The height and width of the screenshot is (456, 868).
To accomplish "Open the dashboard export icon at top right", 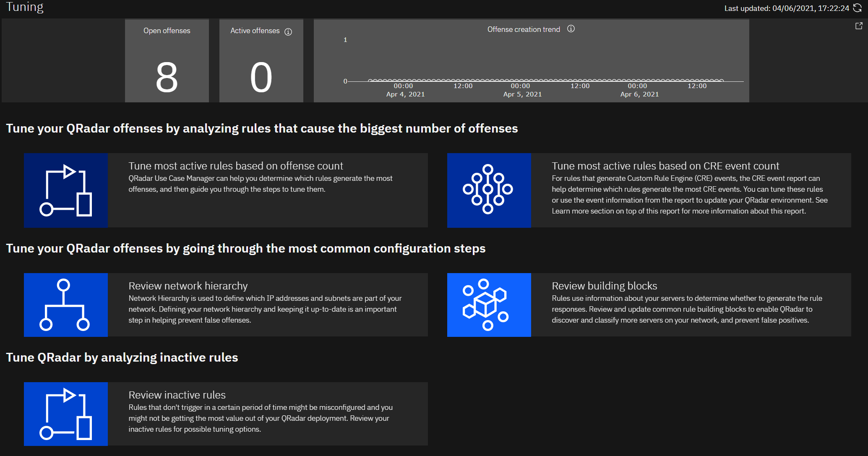I will pyautogui.click(x=858, y=26).
